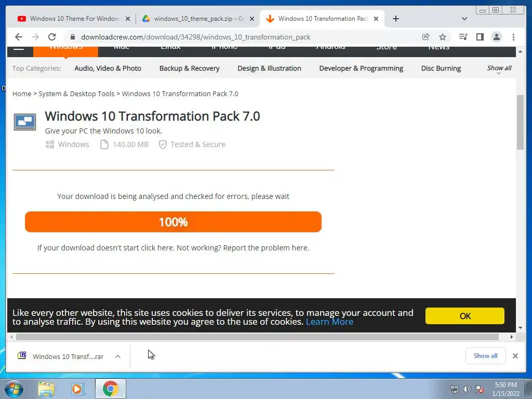Click the volume speaker tray icon
Viewport: 532px width, 399px height.
tap(467, 389)
